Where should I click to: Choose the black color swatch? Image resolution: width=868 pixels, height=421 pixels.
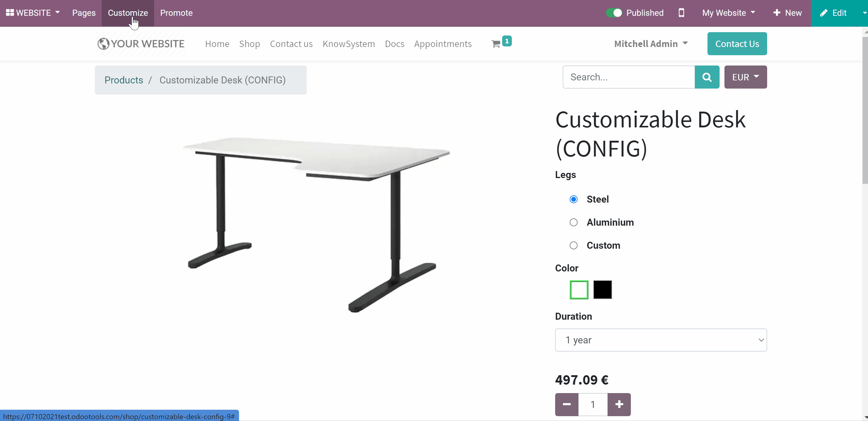602,290
